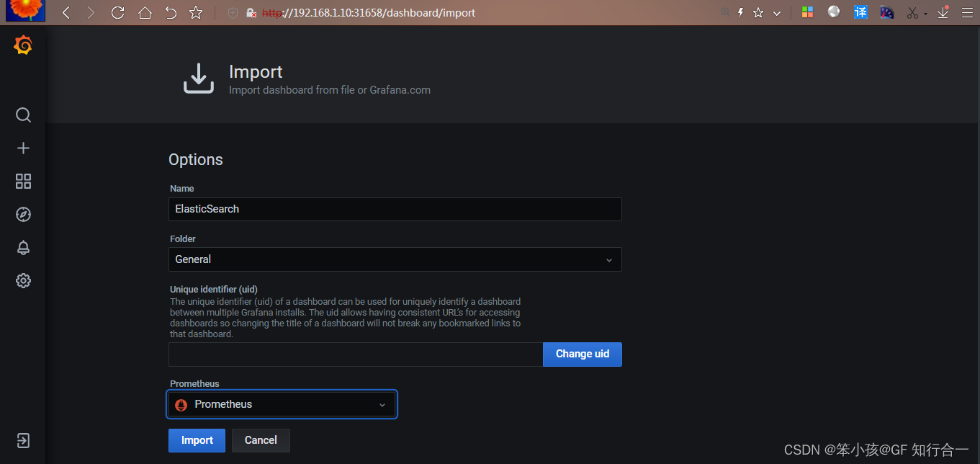Open the scissors screenshot tool icon
Viewport: 980px width, 464px height.
[x=912, y=13]
